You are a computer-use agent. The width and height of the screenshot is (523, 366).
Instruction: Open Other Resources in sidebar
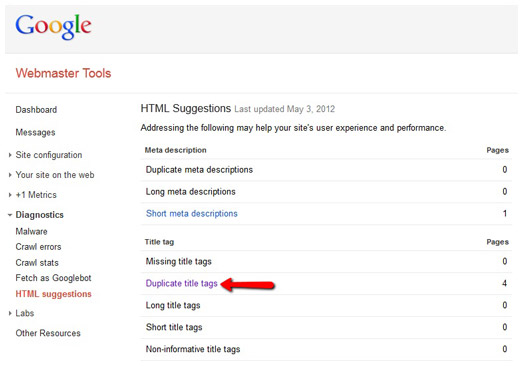48,333
